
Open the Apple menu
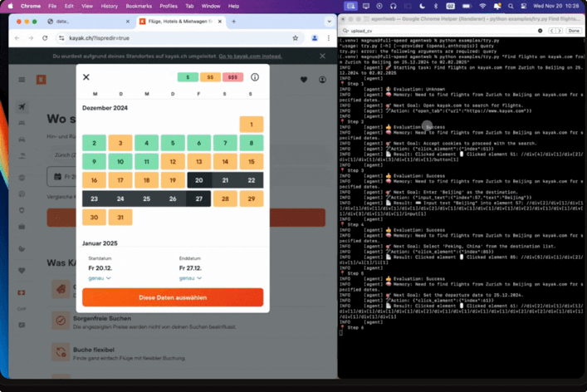coord(10,6)
